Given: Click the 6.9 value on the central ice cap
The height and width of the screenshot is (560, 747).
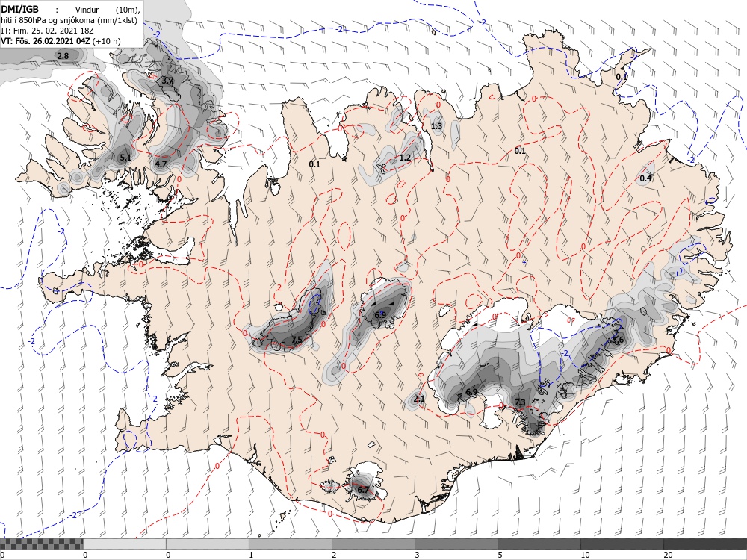Looking at the screenshot, I should click(380, 315).
